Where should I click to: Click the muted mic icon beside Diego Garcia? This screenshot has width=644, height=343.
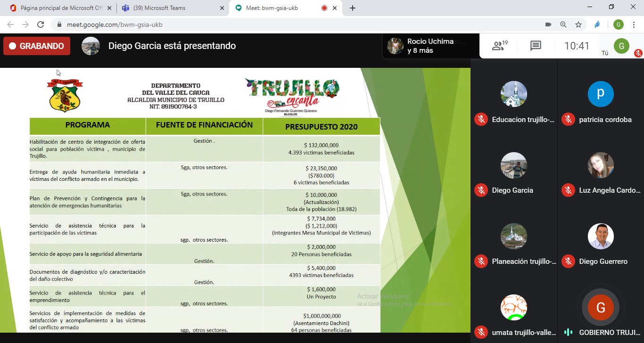[x=481, y=190]
